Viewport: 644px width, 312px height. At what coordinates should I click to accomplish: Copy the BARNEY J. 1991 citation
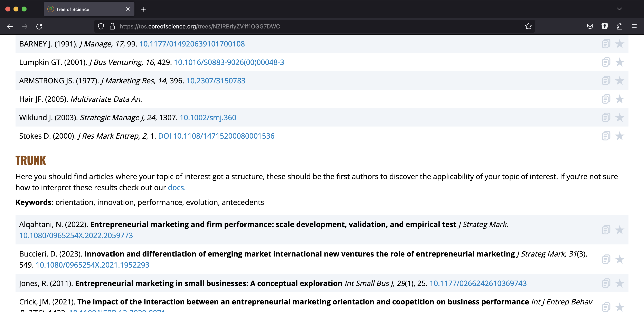[x=606, y=44]
